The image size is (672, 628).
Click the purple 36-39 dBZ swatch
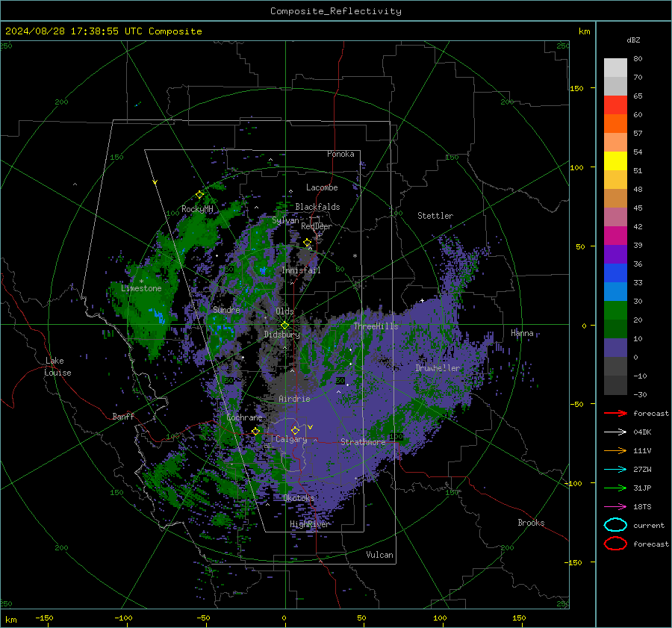pos(615,255)
